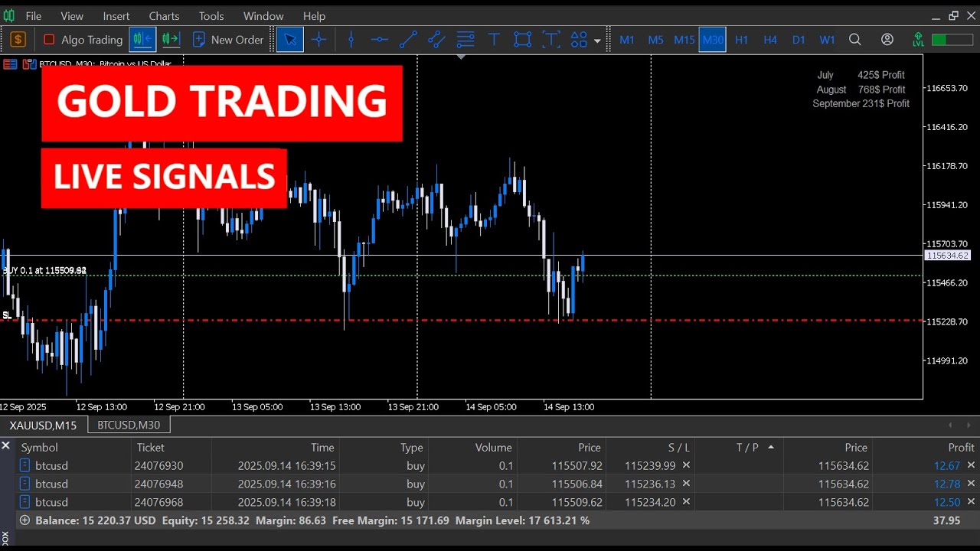The width and height of the screenshot is (980, 551).
Task: Switch chart to H4 timeframe
Action: click(770, 39)
